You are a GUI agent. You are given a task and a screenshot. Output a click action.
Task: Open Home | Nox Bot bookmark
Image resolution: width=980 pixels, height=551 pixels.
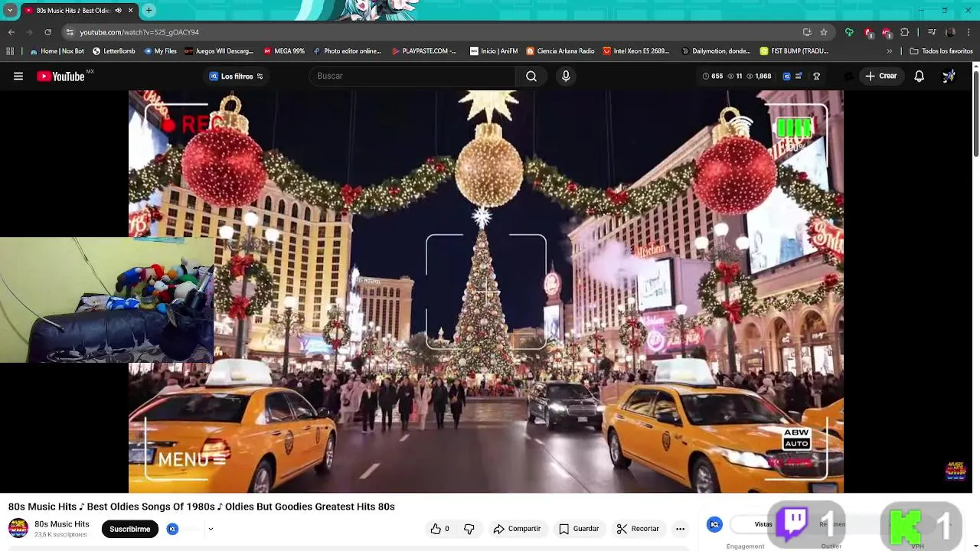(x=57, y=51)
